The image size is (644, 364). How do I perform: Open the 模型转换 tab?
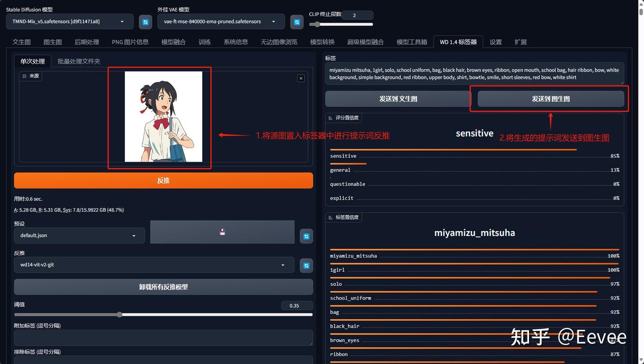click(322, 42)
